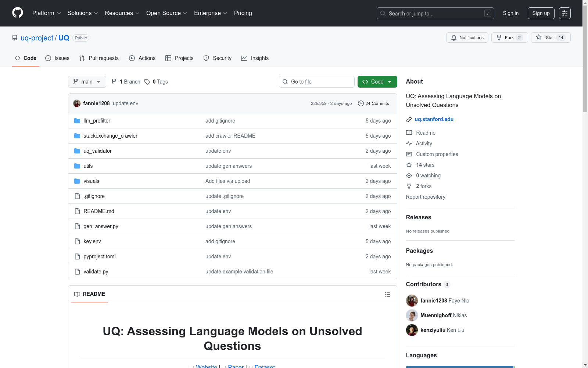Image resolution: width=588 pixels, height=368 pixels.
Task: Click the Report repository link
Action: [x=426, y=197]
